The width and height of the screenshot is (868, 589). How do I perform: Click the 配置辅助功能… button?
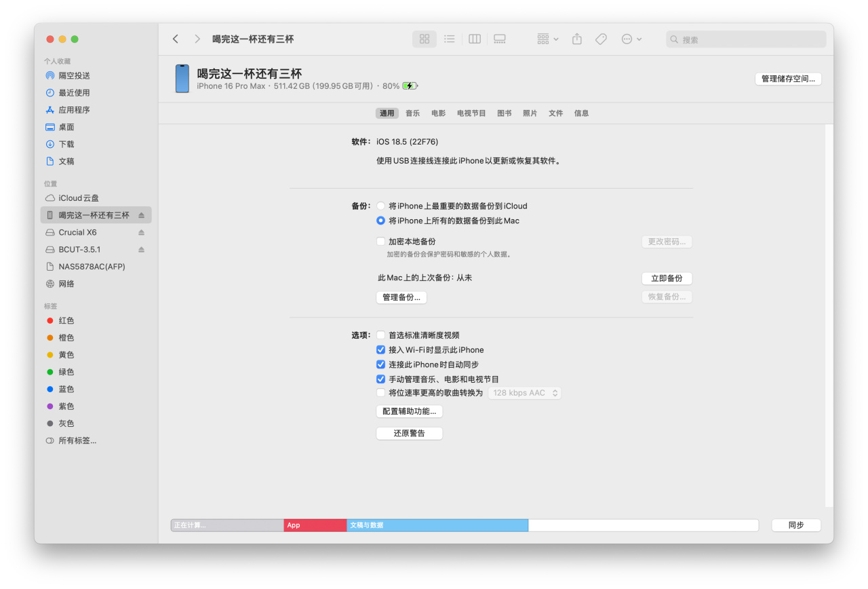(x=410, y=411)
